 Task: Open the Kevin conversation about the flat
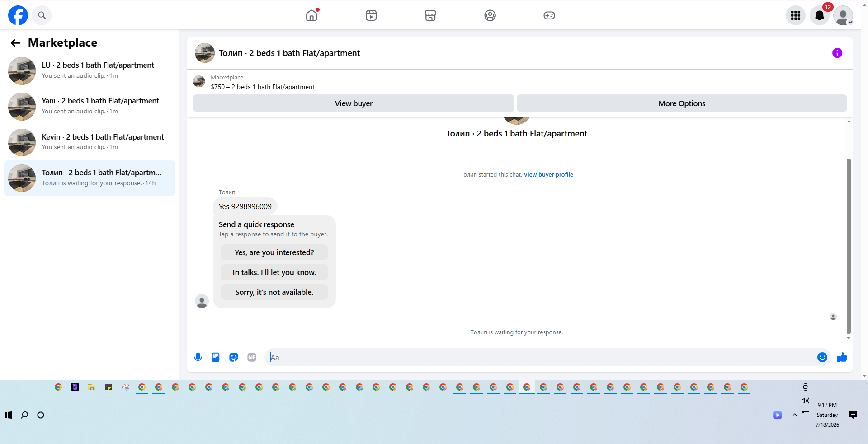tap(90, 142)
